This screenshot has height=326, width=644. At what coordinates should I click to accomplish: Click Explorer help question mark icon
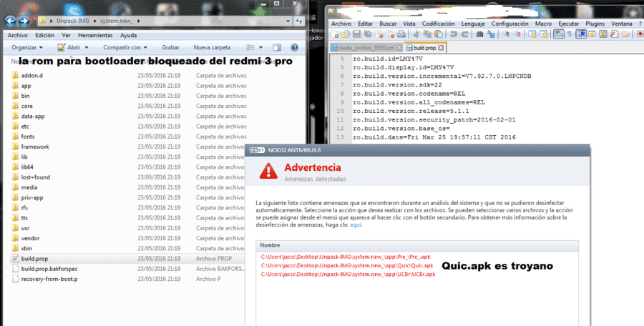tap(294, 48)
